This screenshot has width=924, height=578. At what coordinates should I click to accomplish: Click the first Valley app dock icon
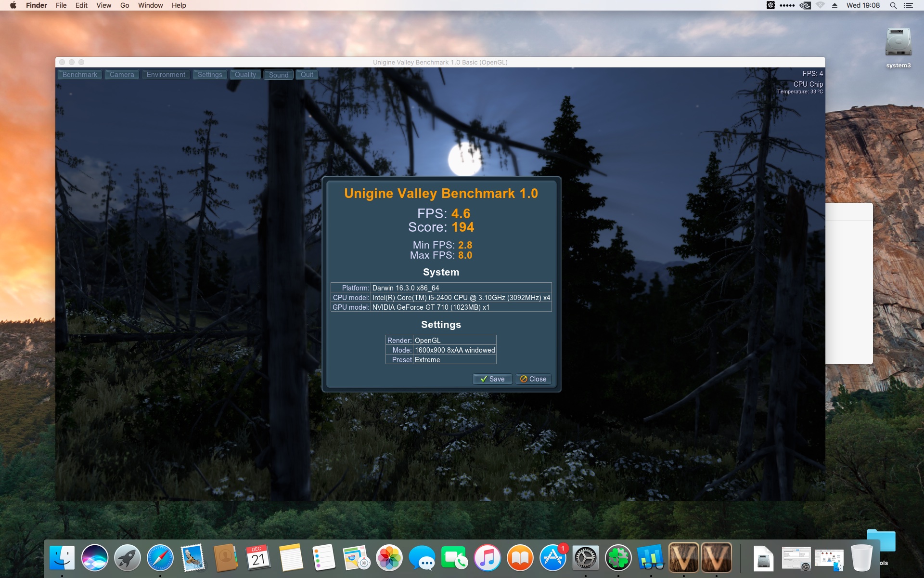click(683, 558)
